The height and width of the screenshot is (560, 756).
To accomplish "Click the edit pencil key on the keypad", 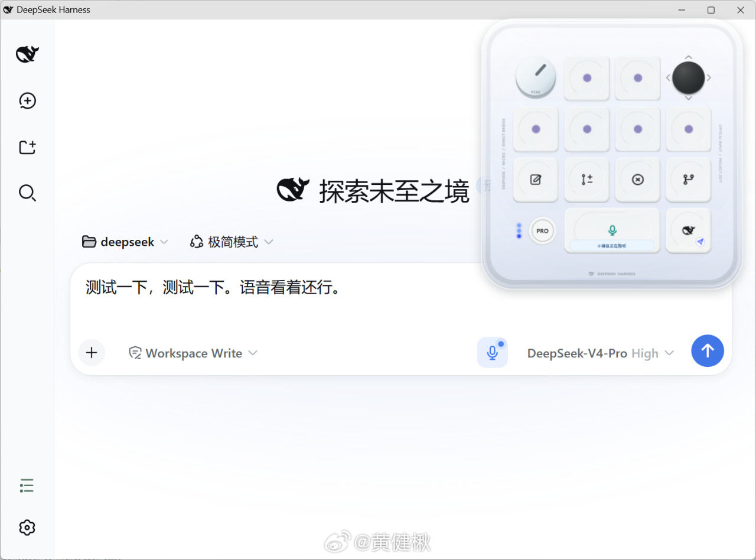I will tap(536, 180).
